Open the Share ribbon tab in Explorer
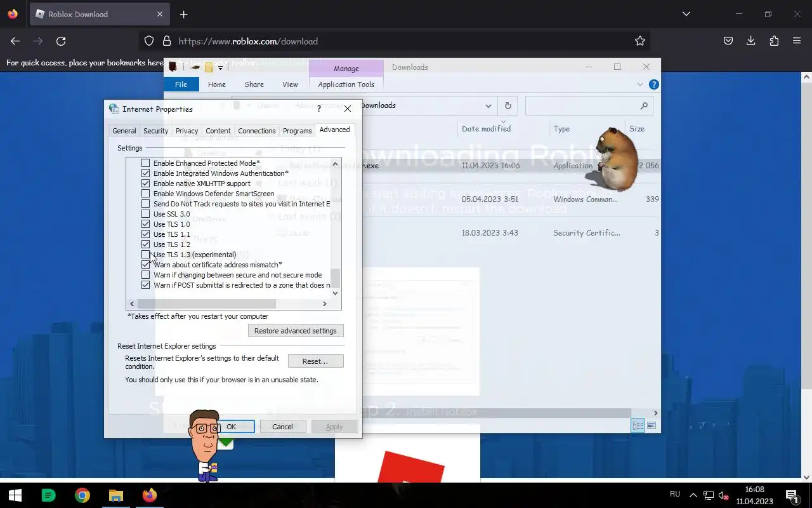 254,84
